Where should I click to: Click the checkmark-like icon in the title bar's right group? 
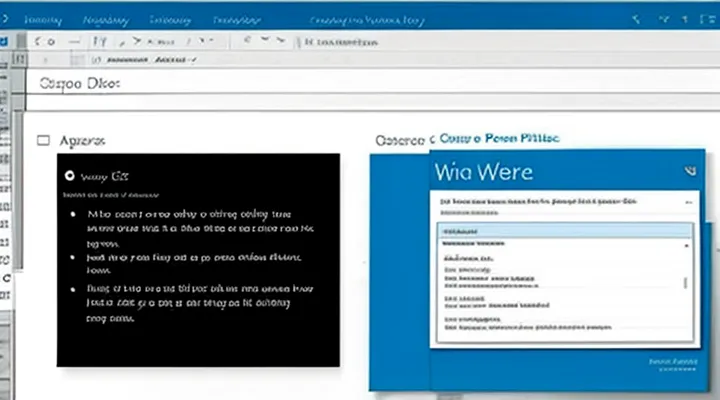(664, 19)
